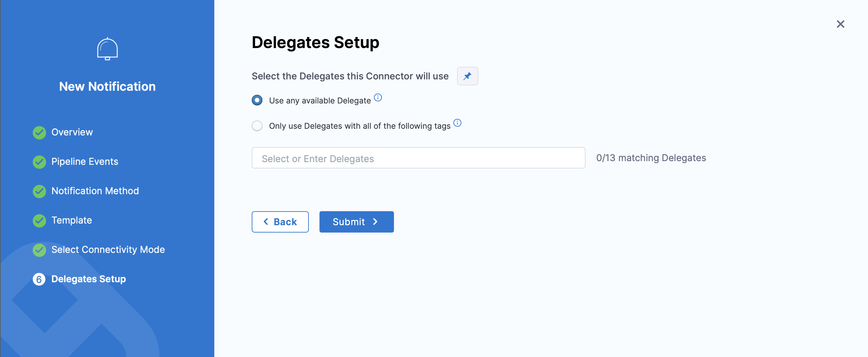Viewport: 868px width, 357px height.
Task: Select Only use Delegates with tags radio
Action: [x=257, y=126]
